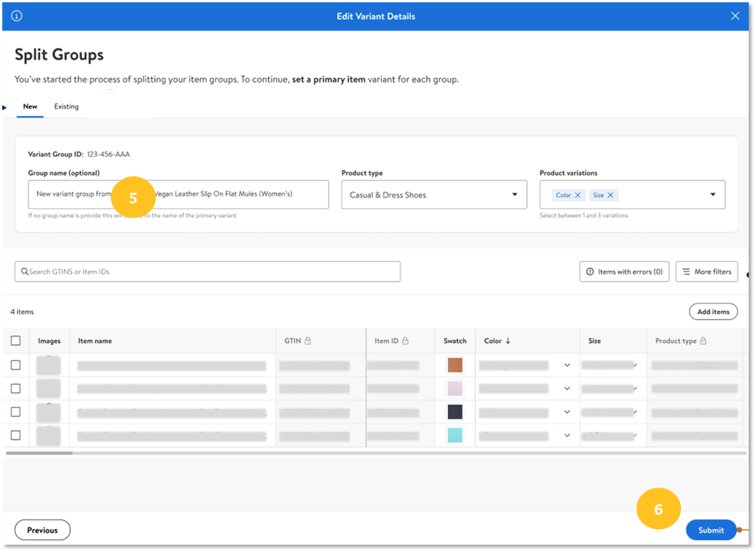756x552 pixels.
Task: Expand the Product variations dropdown
Action: point(712,195)
